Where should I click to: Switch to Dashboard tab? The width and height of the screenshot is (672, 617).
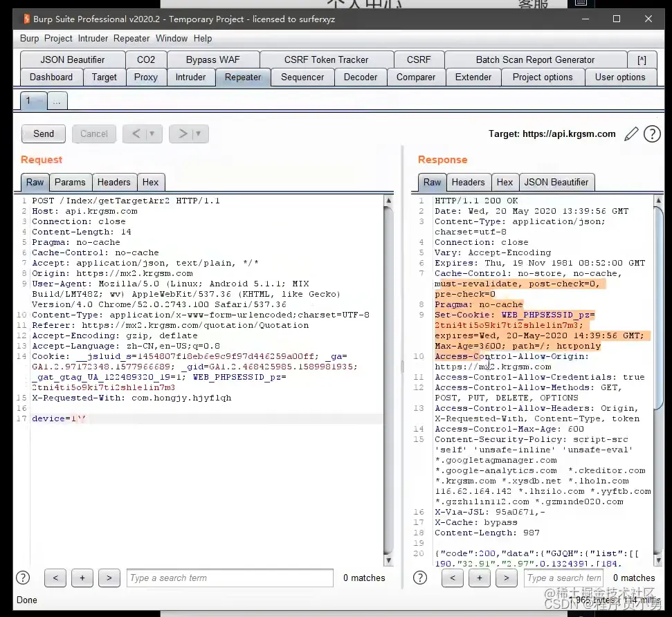[x=51, y=77]
